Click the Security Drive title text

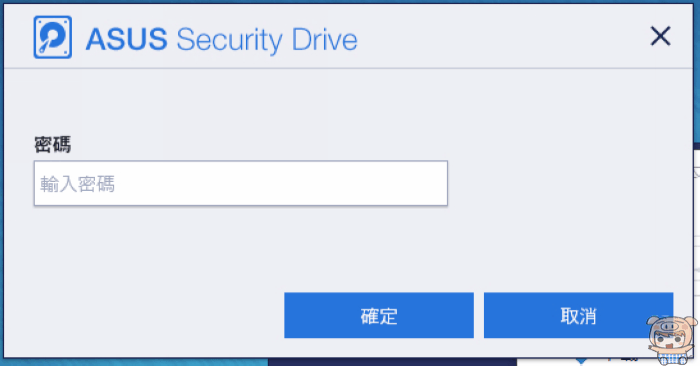point(267,40)
